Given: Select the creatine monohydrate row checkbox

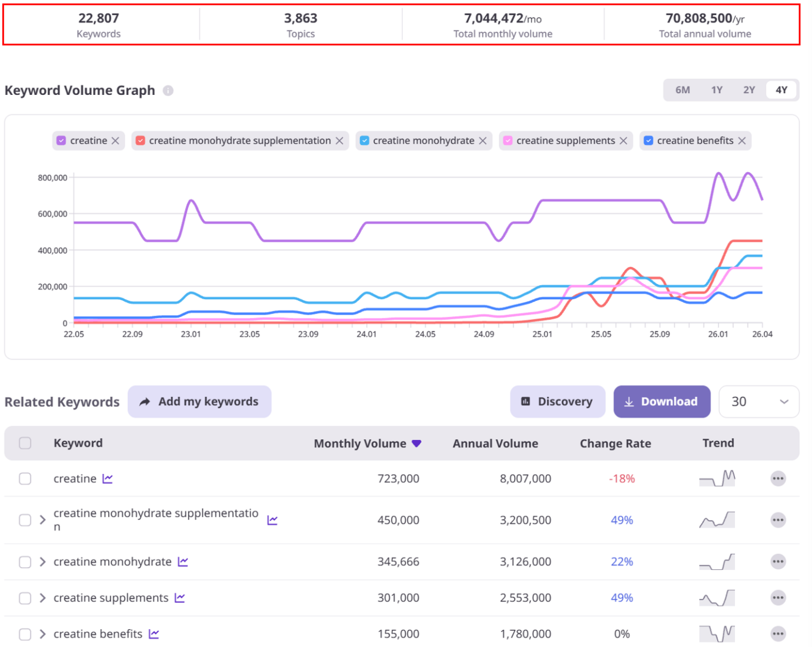Looking at the screenshot, I should coord(25,562).
